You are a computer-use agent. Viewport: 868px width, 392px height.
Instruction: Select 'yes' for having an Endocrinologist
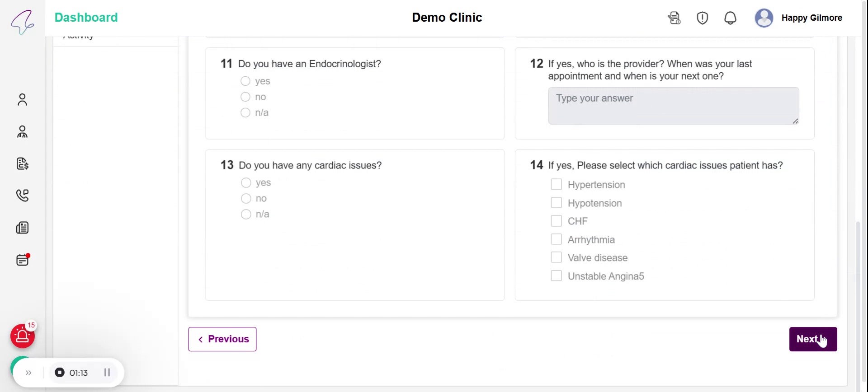[245, 81]
